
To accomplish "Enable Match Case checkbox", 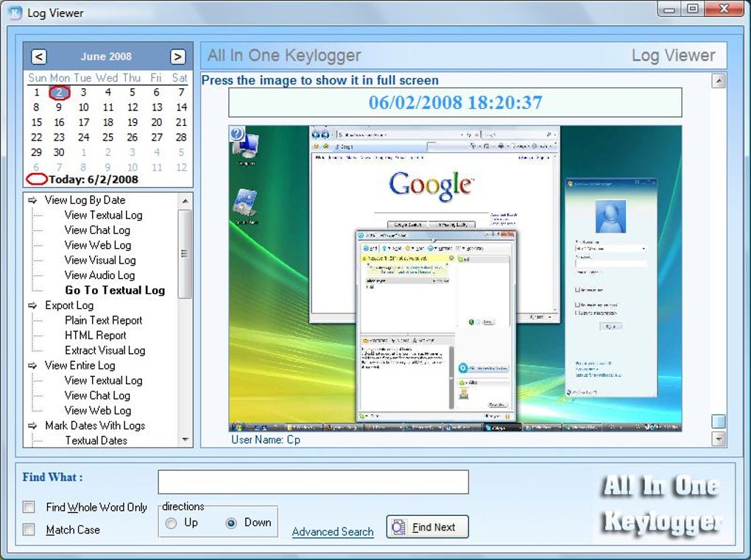I will click(x=29, y=529).
